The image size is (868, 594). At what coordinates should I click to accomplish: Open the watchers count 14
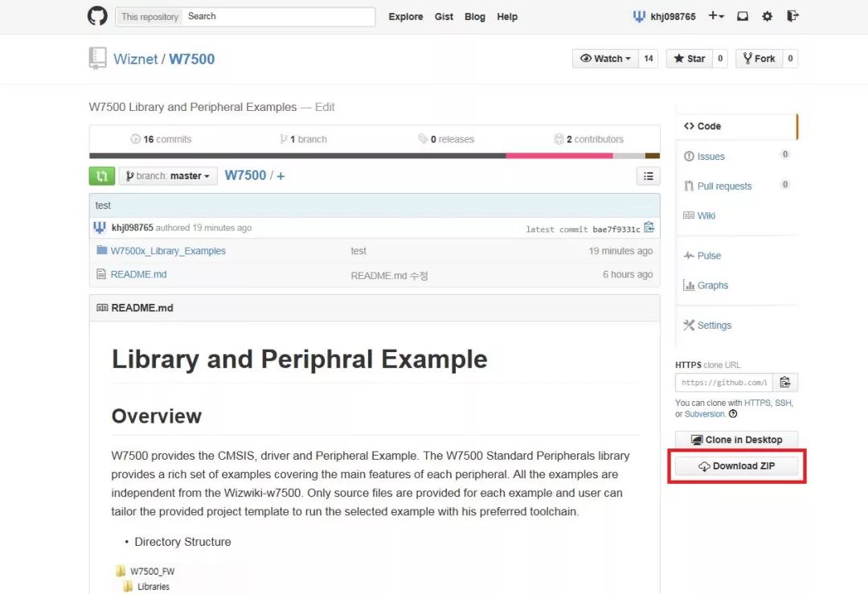pyautogui.click(x=649, y=59)
